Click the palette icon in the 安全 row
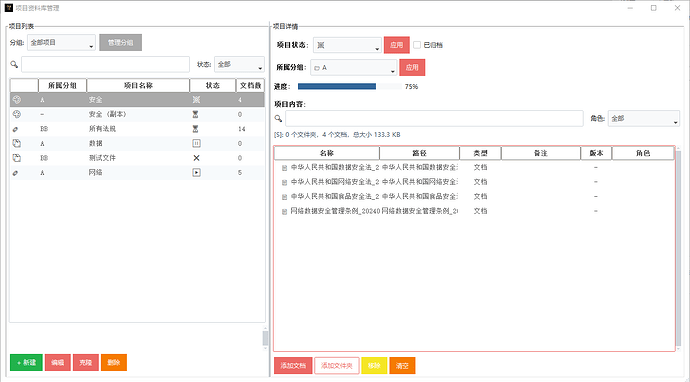 point(17,99)
